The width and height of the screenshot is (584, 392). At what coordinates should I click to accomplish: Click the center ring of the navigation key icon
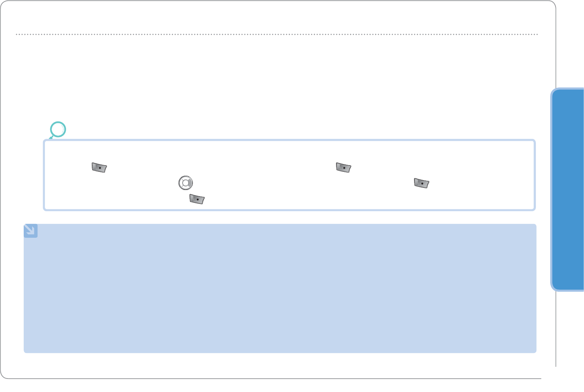pyautogui.click(x=186, y=183)
